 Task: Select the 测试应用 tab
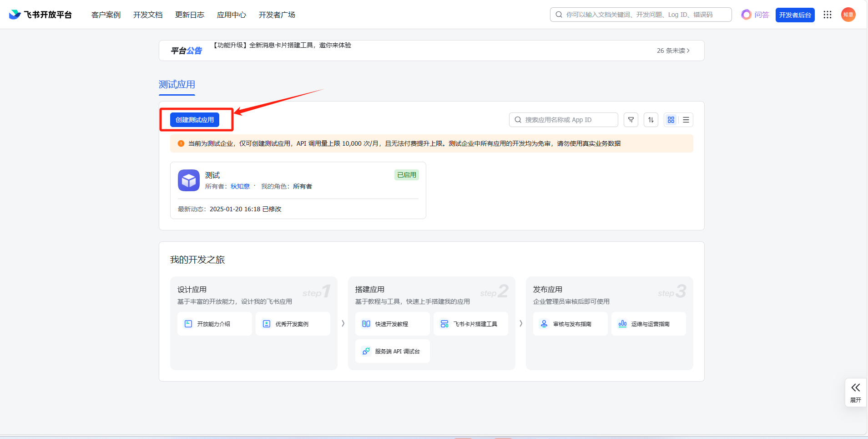point(177,85)
